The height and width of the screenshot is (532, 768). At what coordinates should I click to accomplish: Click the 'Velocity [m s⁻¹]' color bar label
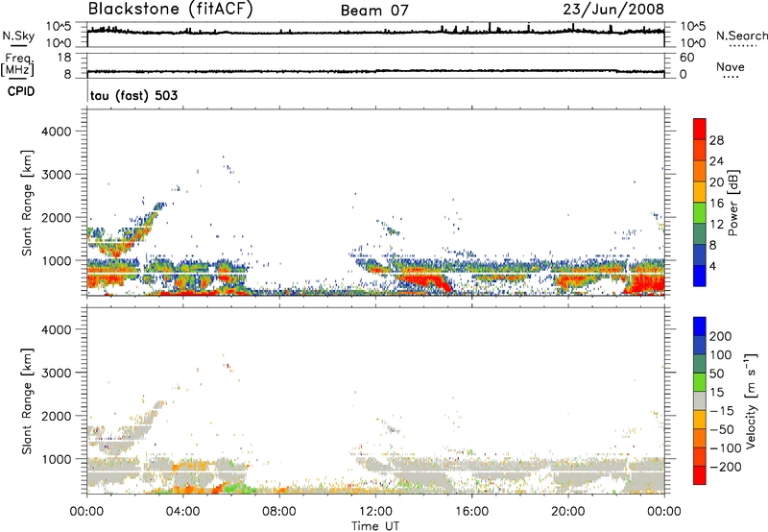[x=751, y=400]
